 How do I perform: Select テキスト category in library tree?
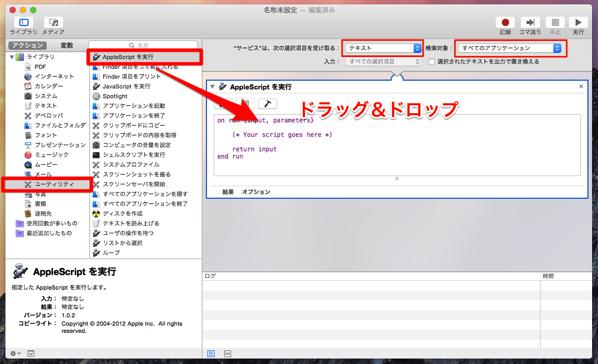tap(46, 106)
